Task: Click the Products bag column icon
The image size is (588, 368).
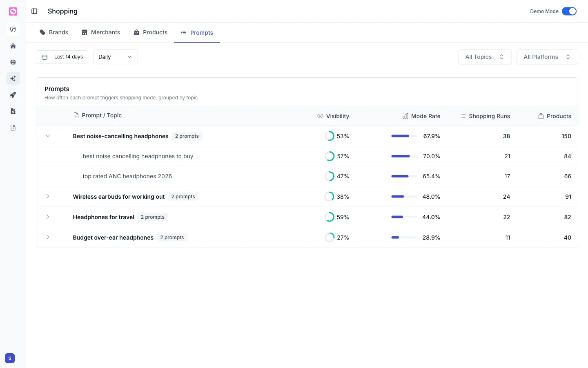Action: 541,116
